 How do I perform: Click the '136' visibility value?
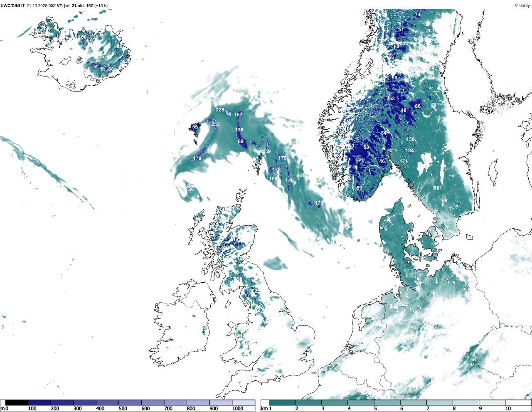[239, 130]
